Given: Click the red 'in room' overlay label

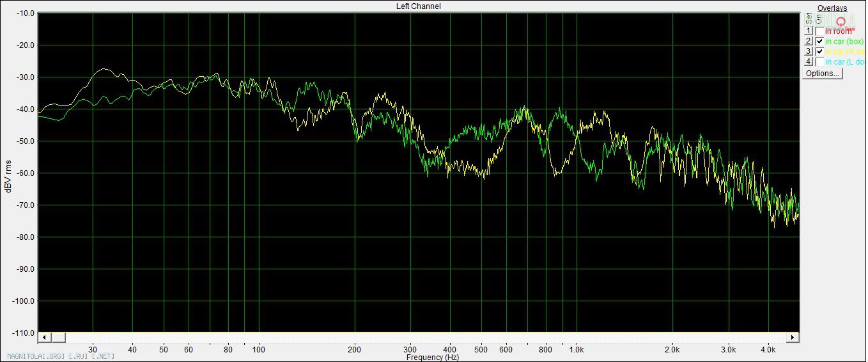Looking at the screenshot, I should (839, 31).
